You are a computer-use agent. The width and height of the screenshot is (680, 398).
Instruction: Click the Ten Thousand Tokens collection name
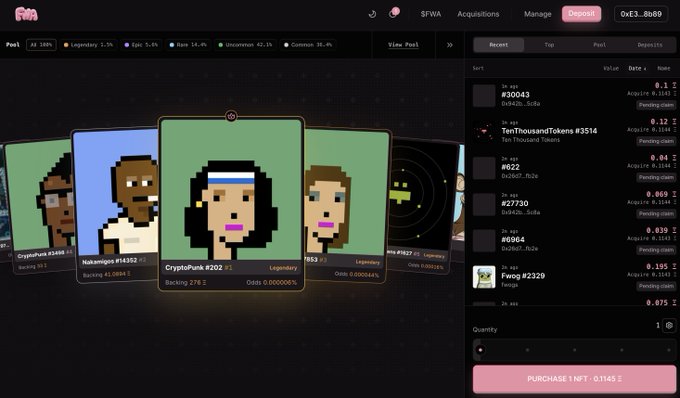click(530, 140)
